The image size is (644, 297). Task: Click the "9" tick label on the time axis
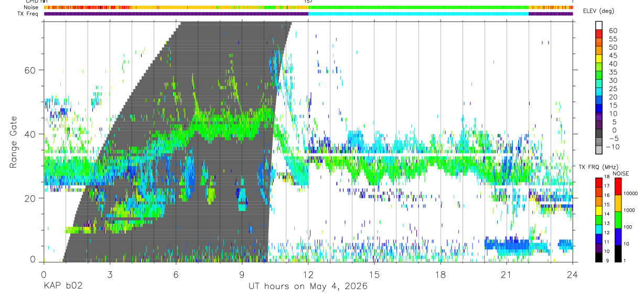coord(242,274)
